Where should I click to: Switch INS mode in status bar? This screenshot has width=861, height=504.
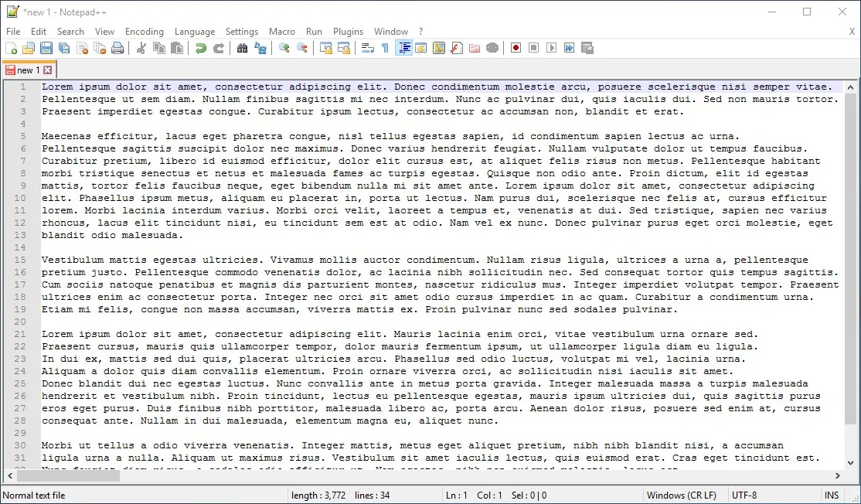click(832, 495)
